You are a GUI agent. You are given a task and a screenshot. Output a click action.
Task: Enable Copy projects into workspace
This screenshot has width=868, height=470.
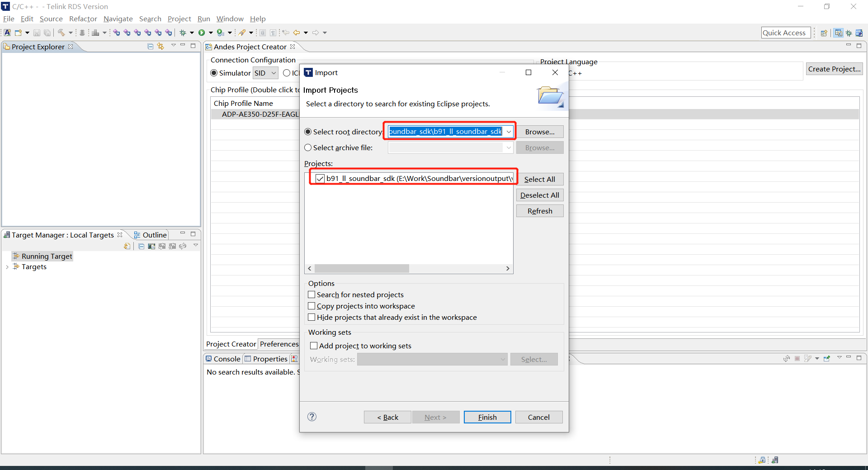(x=311, y=306)
